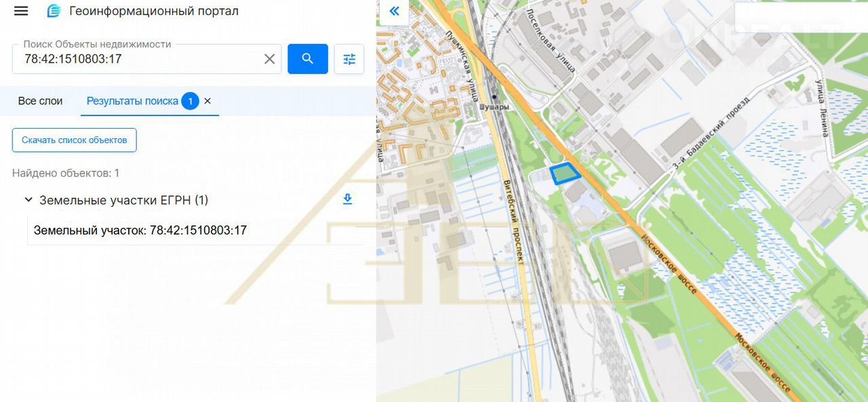Switch to the Все слои tab

click(x=40, y=101)
